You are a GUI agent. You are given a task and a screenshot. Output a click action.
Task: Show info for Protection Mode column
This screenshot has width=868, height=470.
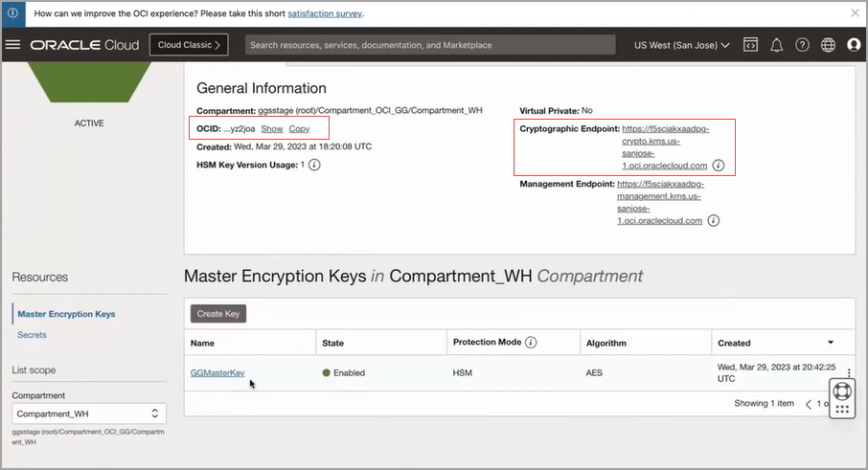tap(531, 343)
